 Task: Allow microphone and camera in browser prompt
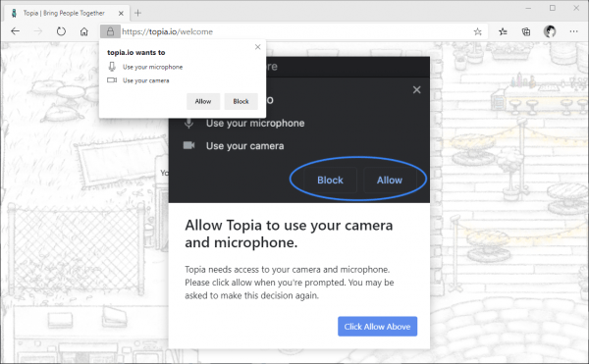click(x=203, y=101)
